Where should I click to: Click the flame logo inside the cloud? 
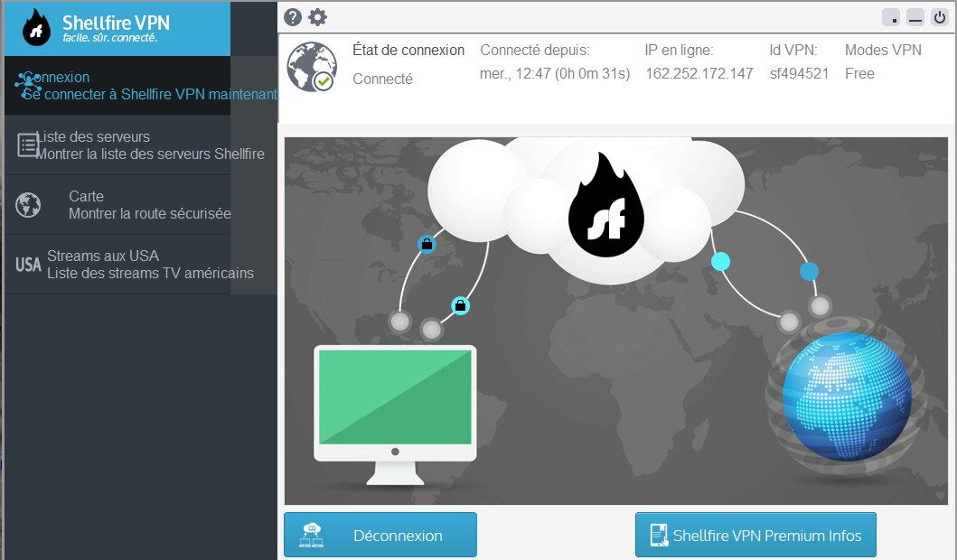pos(605,205)
